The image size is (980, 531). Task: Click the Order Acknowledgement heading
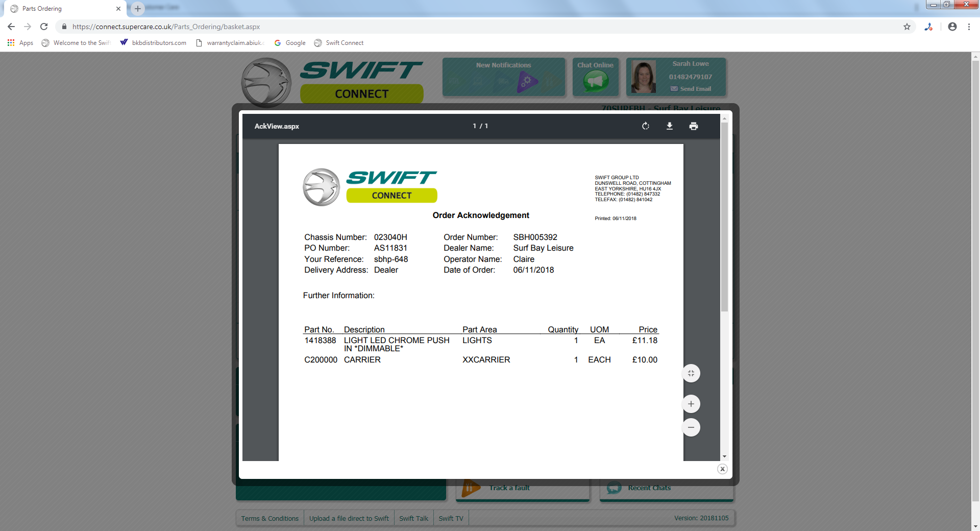[481, 215]
